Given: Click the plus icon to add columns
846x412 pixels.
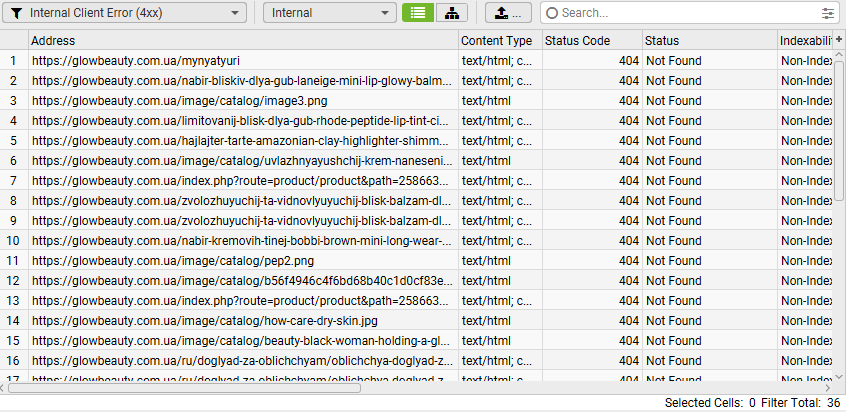Looking at the screenshot, I should click(x=839, y=39).
